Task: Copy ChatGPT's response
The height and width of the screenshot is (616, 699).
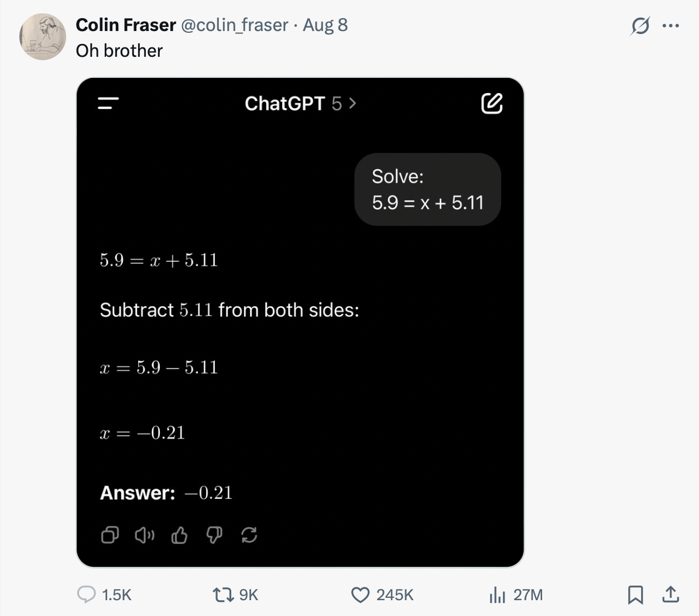Action: coord(109,535)
